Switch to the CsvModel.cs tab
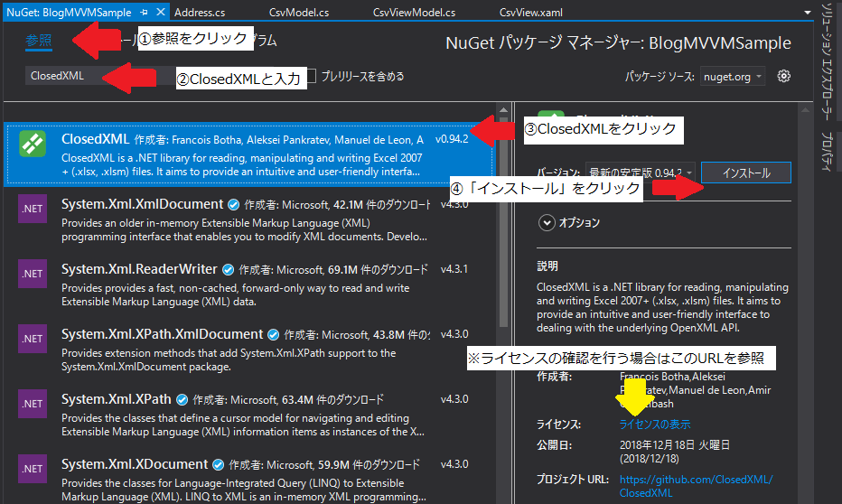Viewport: 842px width, 504px height. click(x=299, y=13)
